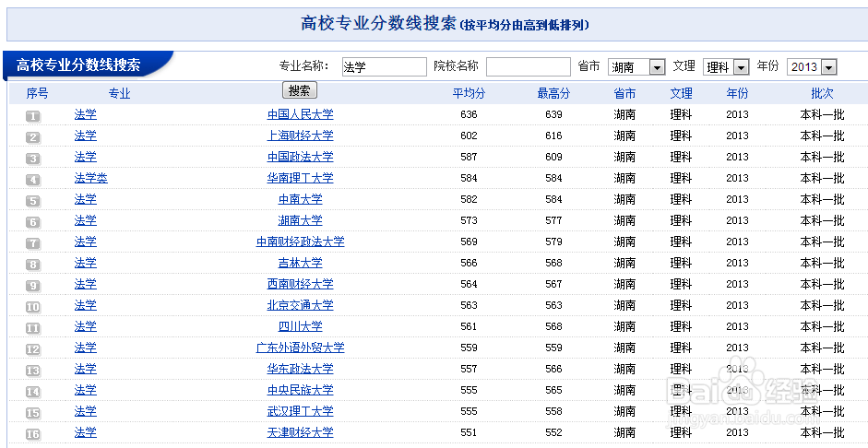Click the 高校专业分数线搜索 blue panel tab
This screenshot has width=868, height=448.
click(x=88, y=65)
